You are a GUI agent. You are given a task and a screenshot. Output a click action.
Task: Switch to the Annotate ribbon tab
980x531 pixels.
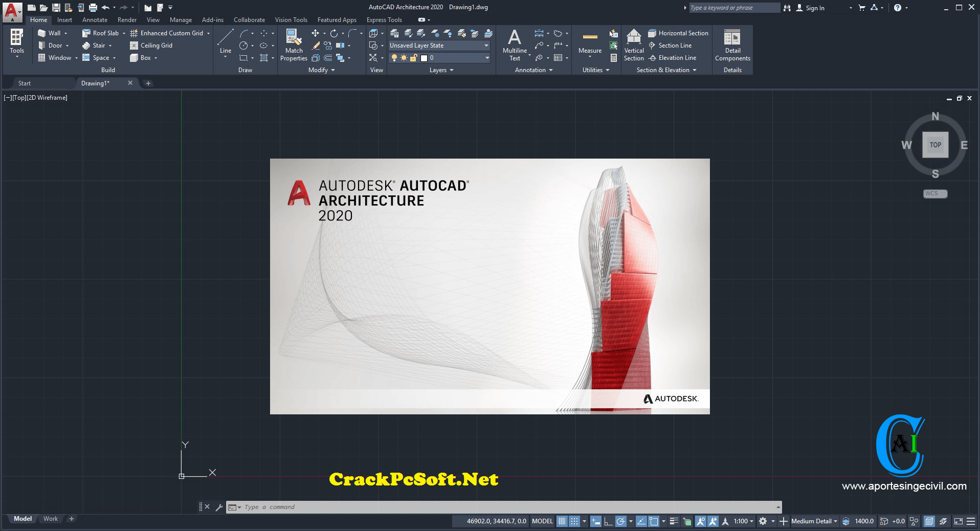click(x=95, y=20)
